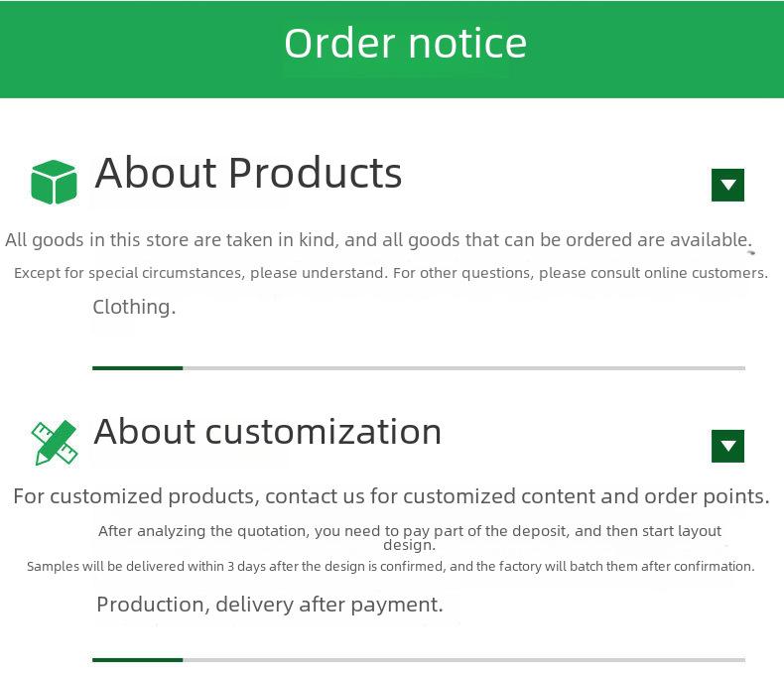Click the gray divider below customization section
Screen dimensions: 784x680
click(464, 660)
